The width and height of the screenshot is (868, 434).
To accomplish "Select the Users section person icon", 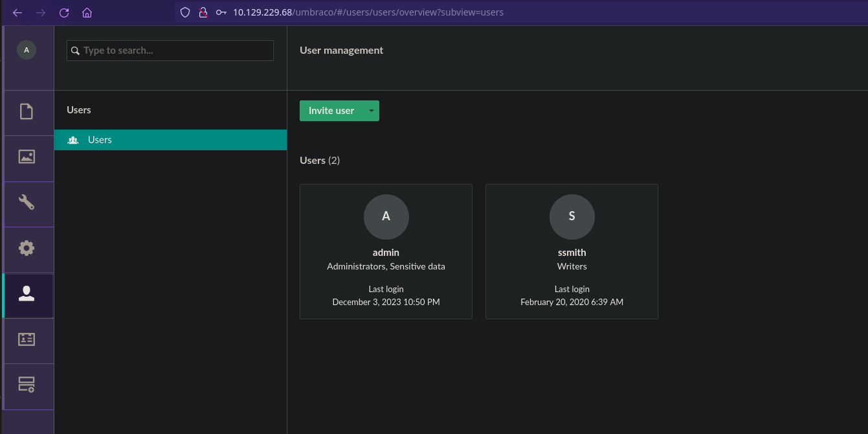I will point(27,294).
